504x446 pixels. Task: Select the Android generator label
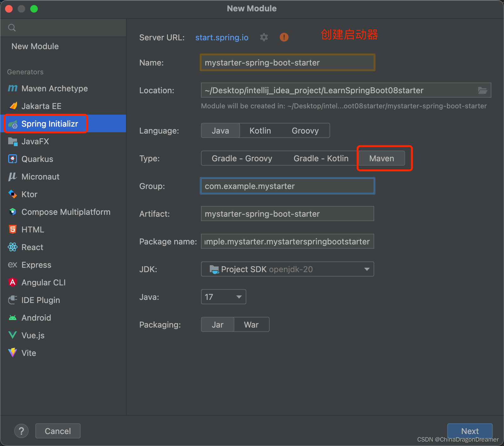[x=36, y=318]
